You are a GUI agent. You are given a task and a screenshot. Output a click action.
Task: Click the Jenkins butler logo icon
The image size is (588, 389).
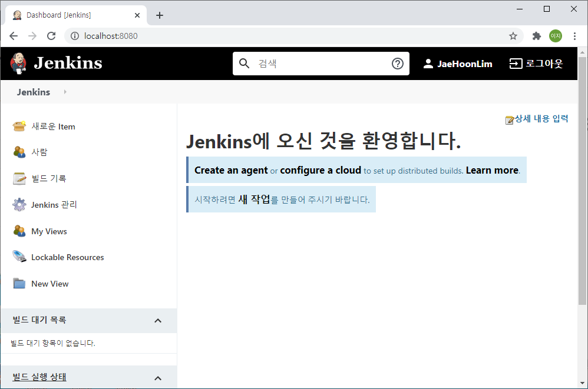coord(18,64)
